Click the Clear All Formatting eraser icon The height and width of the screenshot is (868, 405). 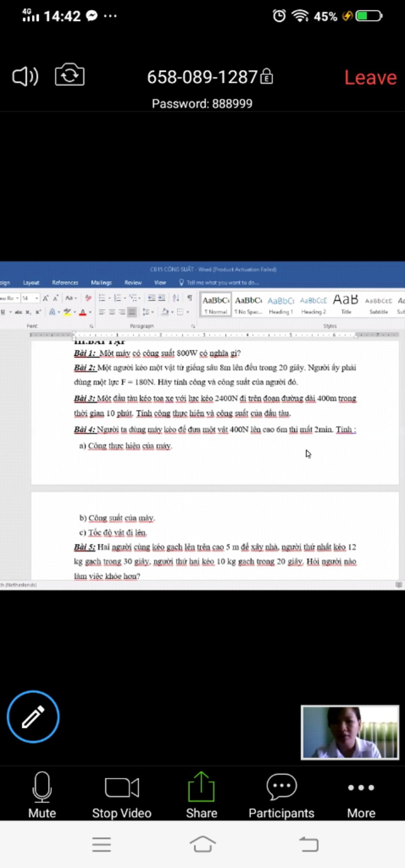[88, 298]
